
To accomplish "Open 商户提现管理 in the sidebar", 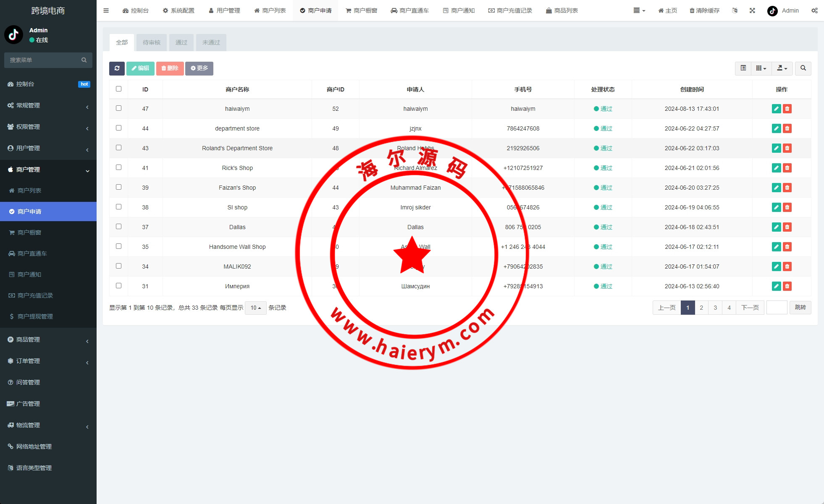I will point(35,316).
